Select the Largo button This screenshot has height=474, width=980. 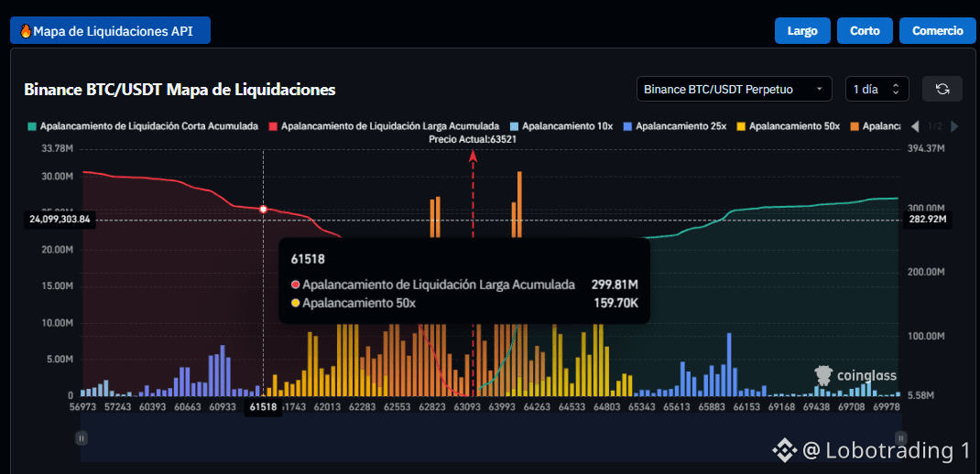802,30
